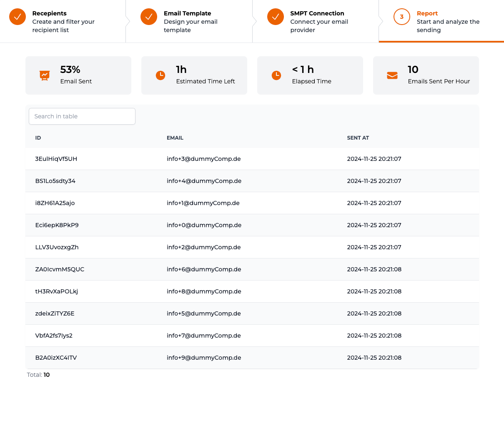Click the SMPT Connection checkmark icon
This screenshot has width=504, height=421.
pyautogui.click(x=276, y=17)
